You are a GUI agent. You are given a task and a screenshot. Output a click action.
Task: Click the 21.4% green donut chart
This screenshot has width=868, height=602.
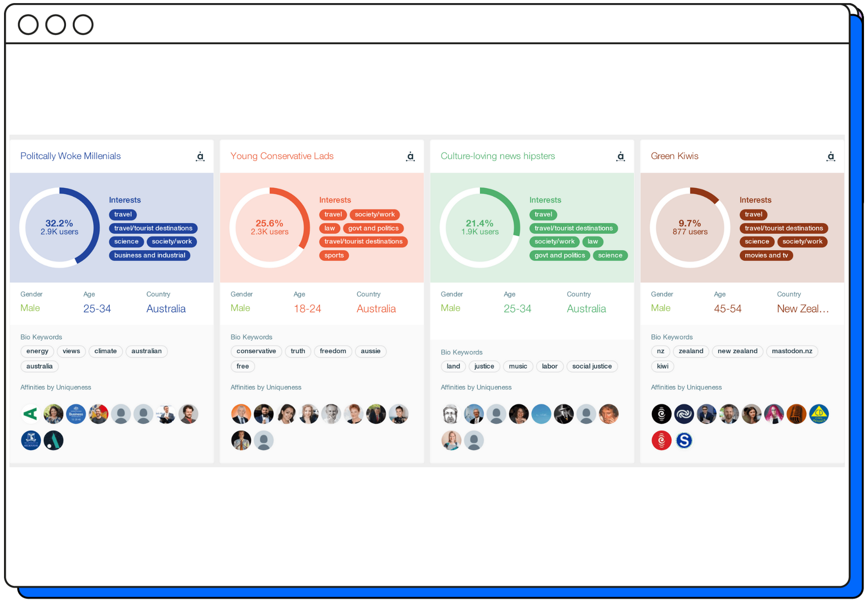click(x=480, y=227)
